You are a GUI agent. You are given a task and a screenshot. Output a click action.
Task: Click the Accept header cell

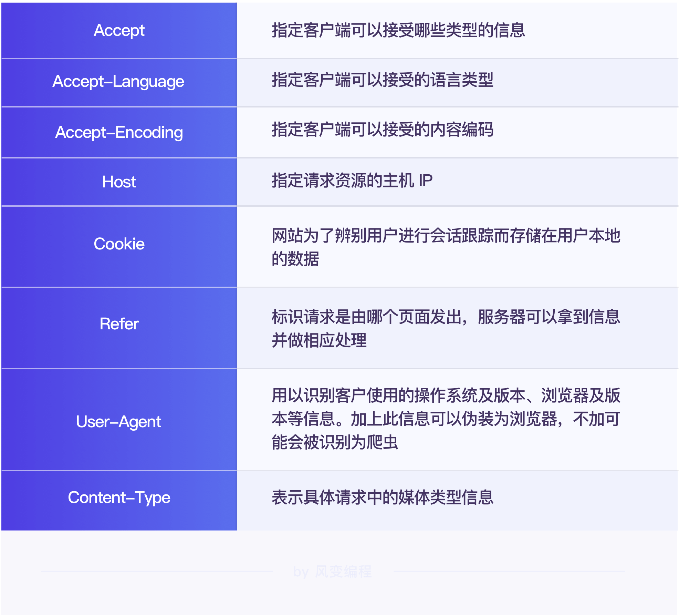[x=119, y=30]
